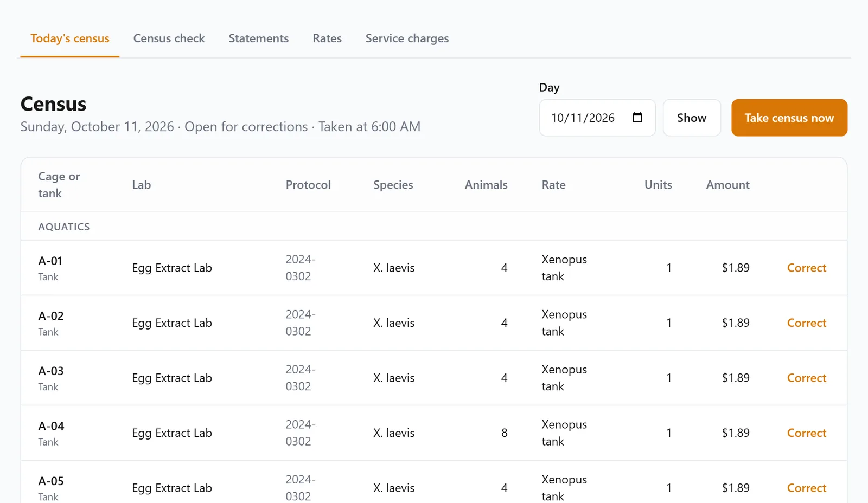868x503 pixels.
Task: Click the Protocol column header
Action: pos(308,185)
